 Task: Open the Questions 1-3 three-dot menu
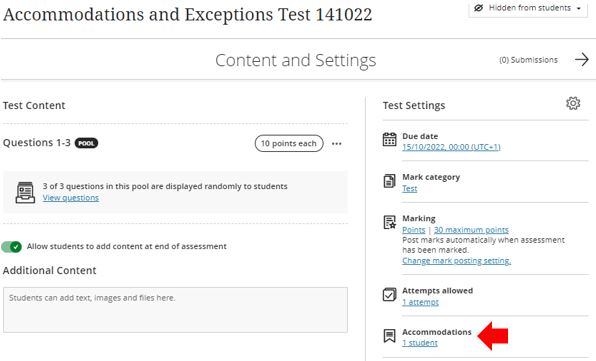pyautogui.click(x=336, y=144)
